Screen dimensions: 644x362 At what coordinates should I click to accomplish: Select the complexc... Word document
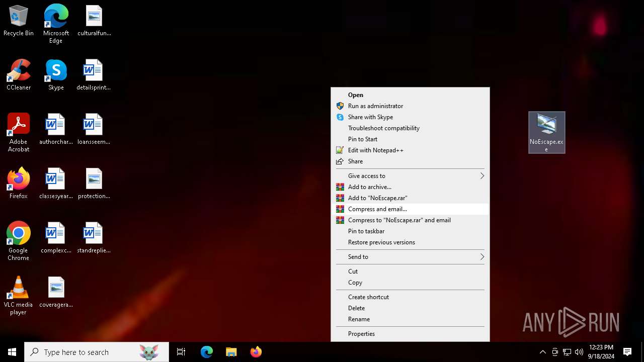(56, 238)
